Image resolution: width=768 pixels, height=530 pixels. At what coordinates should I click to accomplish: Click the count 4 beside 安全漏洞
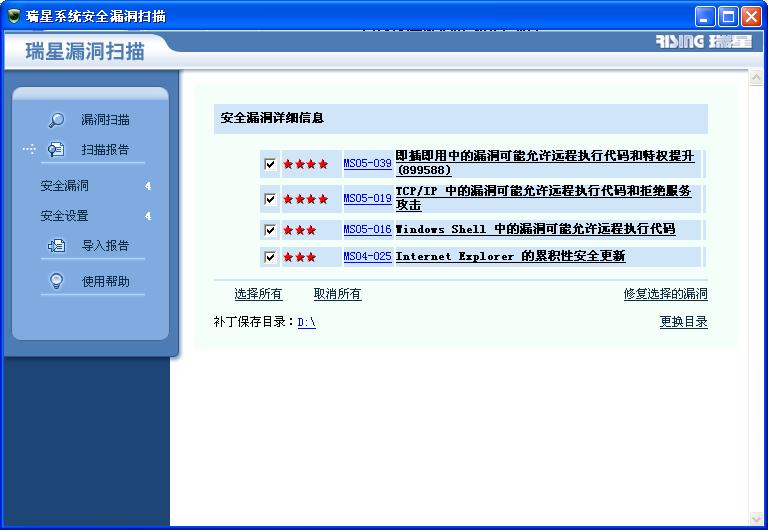pos(148,186)
